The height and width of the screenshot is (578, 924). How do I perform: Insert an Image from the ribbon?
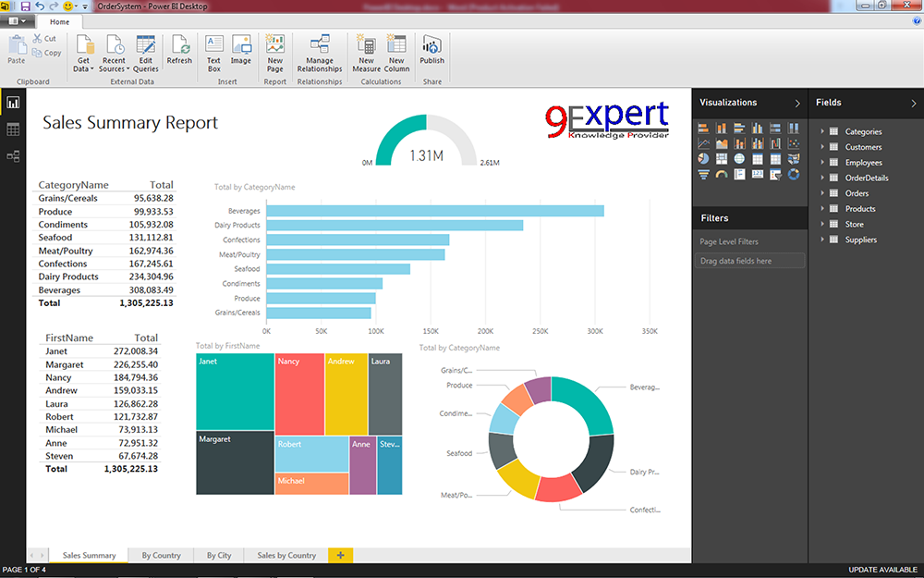pos(240,50)
